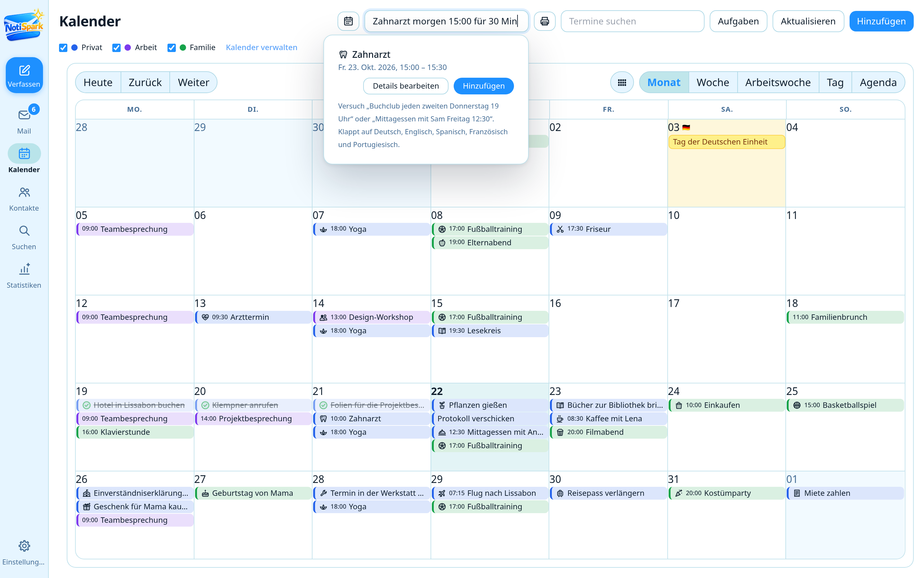
Task: Open Einstellungen gear icon
Action: [24, 546]
